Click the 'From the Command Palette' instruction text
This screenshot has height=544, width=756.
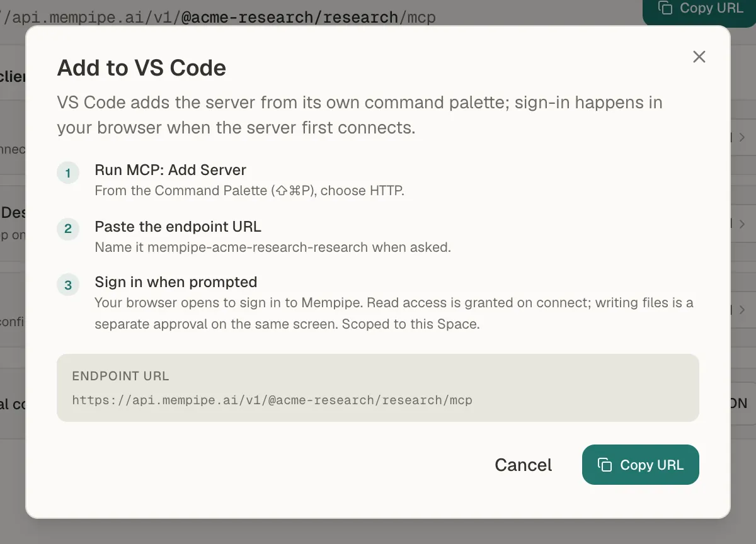[249, 190]
